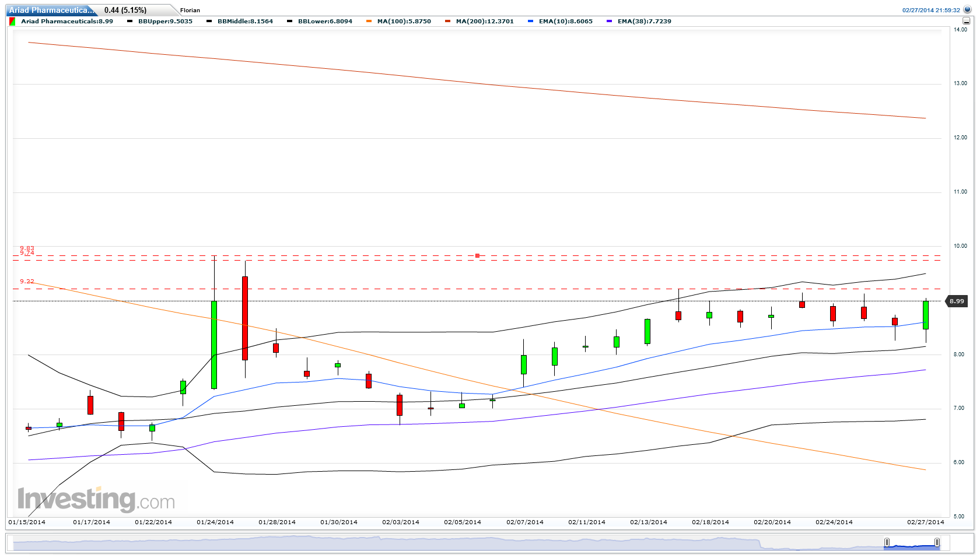The height and width of the screenshot is (558, 980).
Task: Click the right range handle of the navigator
Action: pos(937,543)
